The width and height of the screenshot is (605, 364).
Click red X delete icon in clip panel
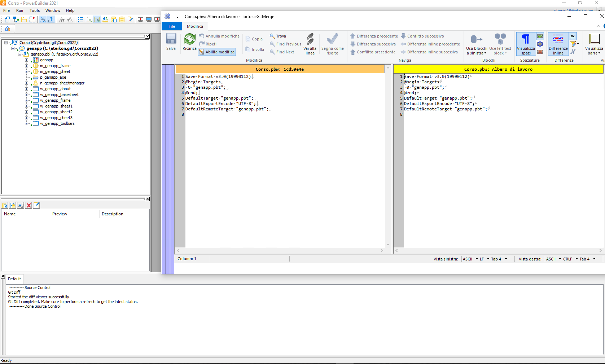pyautogui.click(x=29, y=205)
